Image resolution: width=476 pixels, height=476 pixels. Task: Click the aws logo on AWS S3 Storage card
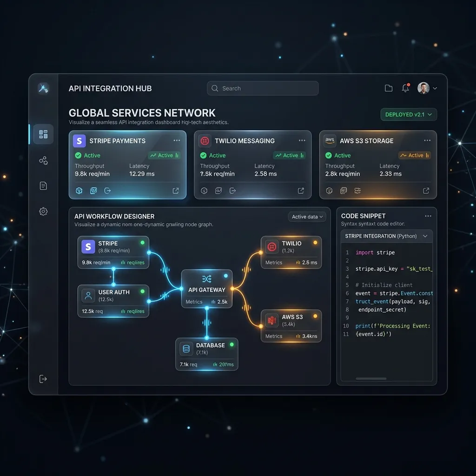point(330,141)
